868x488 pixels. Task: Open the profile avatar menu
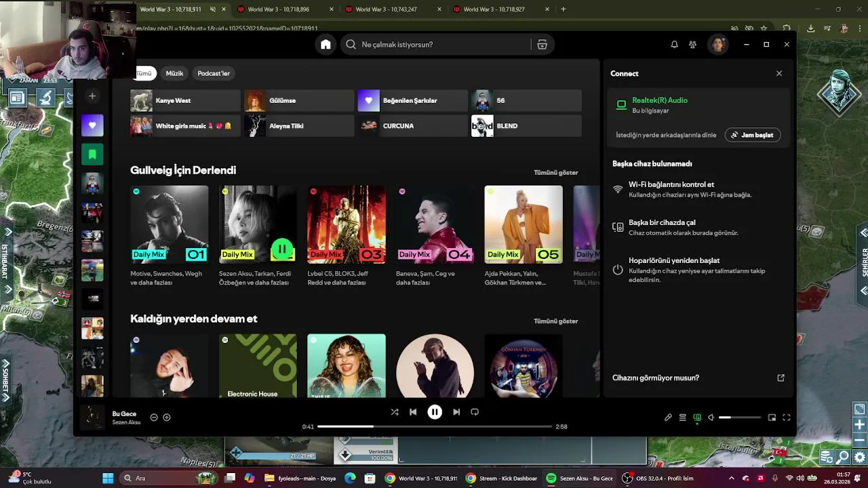[x=717, y=45]
